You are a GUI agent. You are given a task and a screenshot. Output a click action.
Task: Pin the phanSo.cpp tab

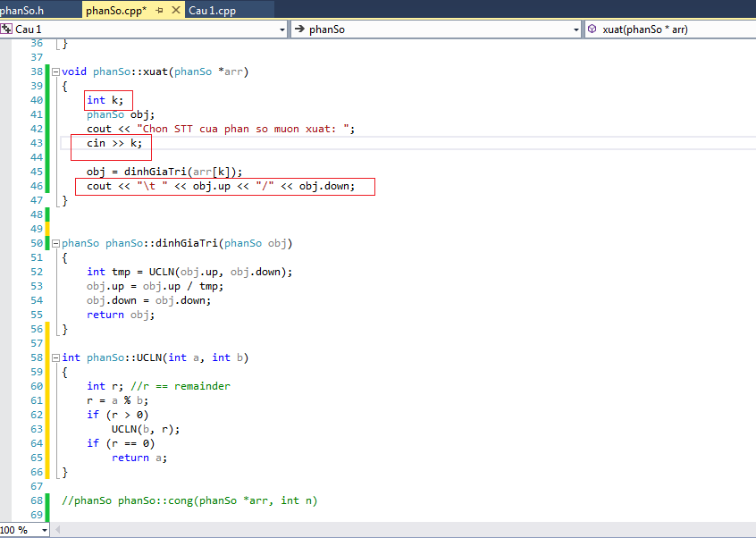point(159,11)
